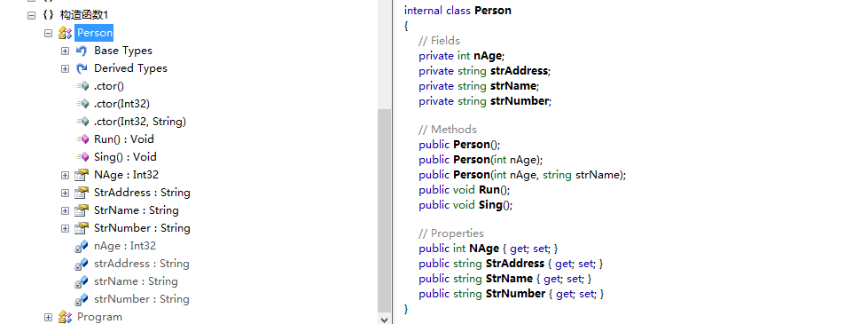Image resolution: width=868 pixels, height=324 pixels.
Task: Click the .ctor(Int32) method icon
Action: (x=82, y=104)
